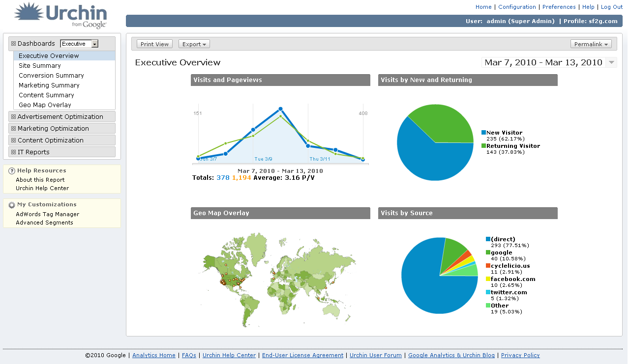Click grid icon beside Content Optimization

[x=13, y=140]
